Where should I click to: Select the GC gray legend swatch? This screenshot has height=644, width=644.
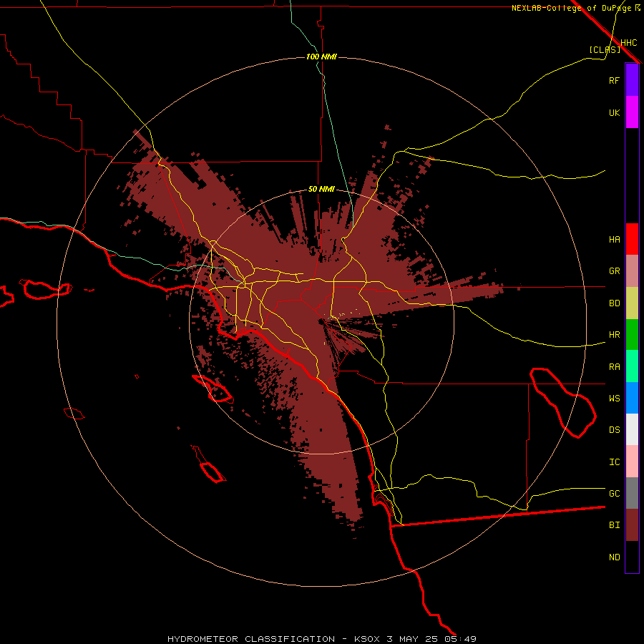point(632,493)
